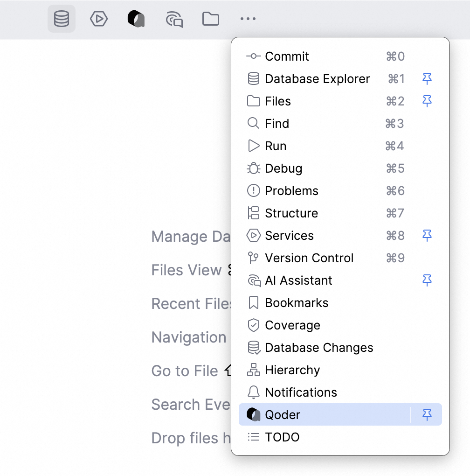Click the TODO menu entry

point(282,437)
